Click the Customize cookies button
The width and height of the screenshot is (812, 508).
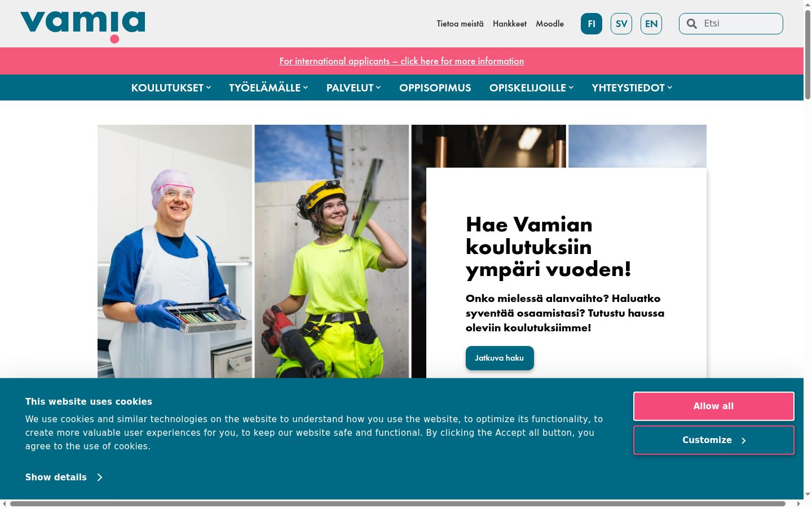click(713, 440)
